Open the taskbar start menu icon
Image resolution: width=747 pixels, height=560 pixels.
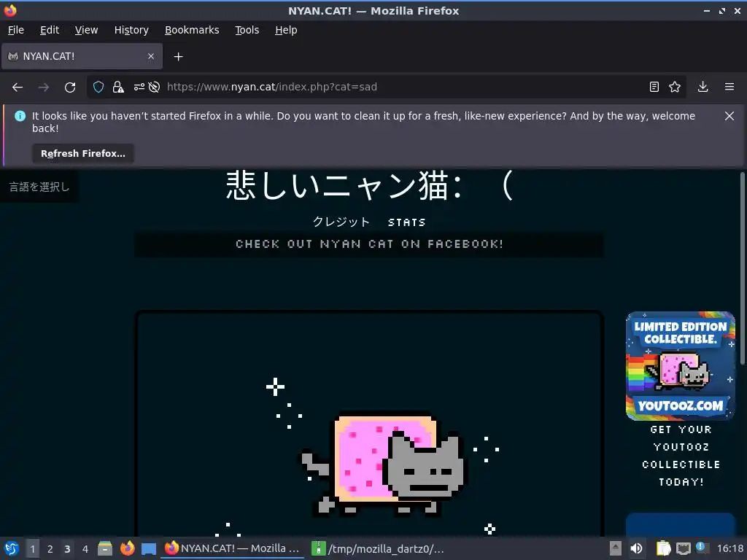pos(12,548)
